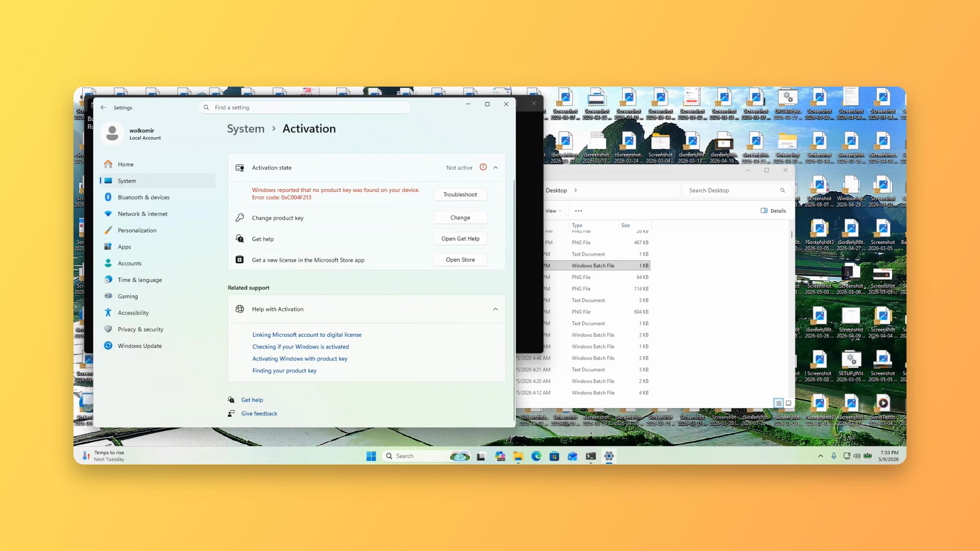Click the Change product key key icon
The image size is (980, 551).
(x=239, y=218)
